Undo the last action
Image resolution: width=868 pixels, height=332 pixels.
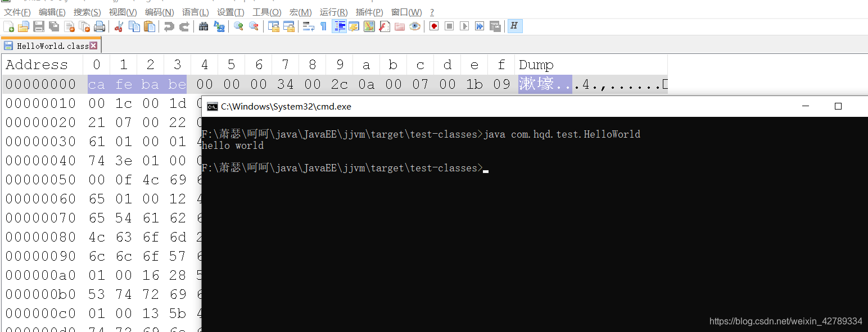[x=169, y=26]
